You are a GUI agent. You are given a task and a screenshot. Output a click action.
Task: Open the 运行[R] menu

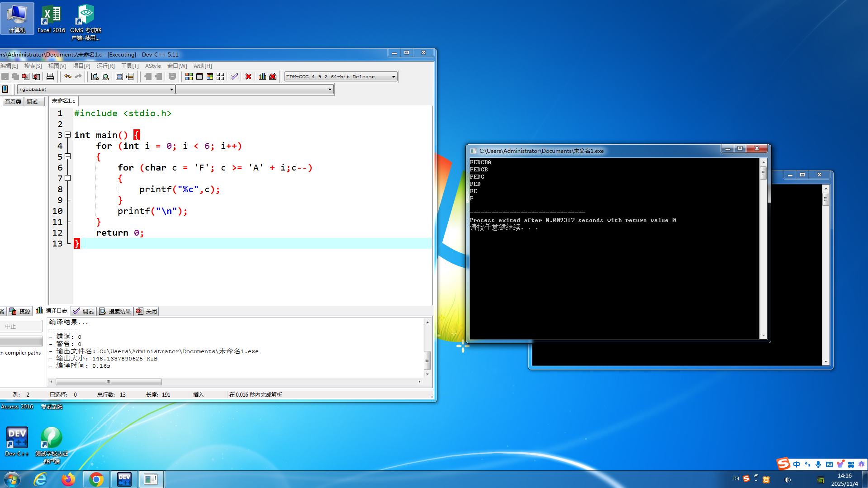pyautogui.click(x=105, y=66)
